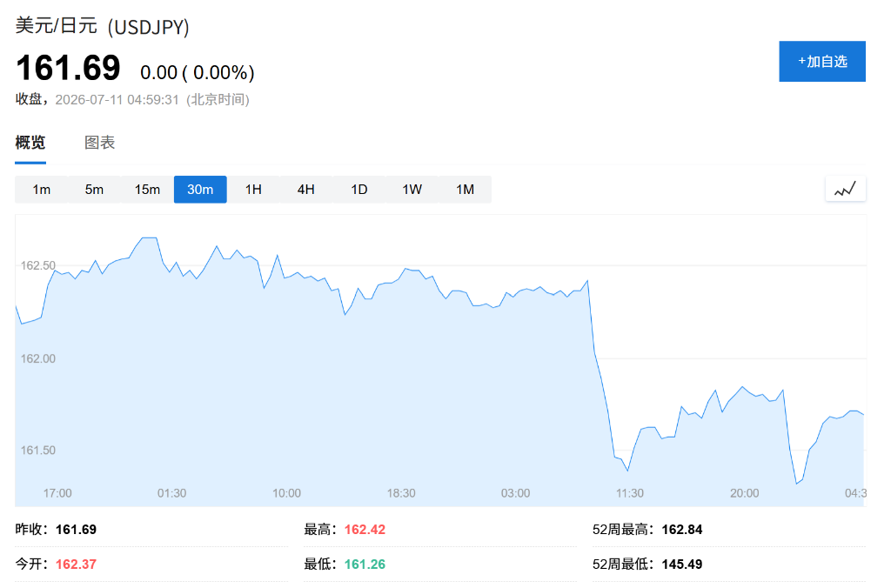The height and width of the screenshot is (588, 891).
Task: Click the 11:30 time axis label
Action: pyautogui.click(x=630, y=493)
